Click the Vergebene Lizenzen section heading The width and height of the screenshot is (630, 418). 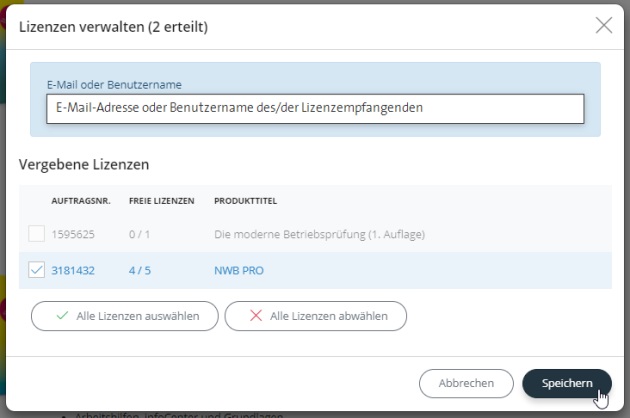click(x=84, y=163)
